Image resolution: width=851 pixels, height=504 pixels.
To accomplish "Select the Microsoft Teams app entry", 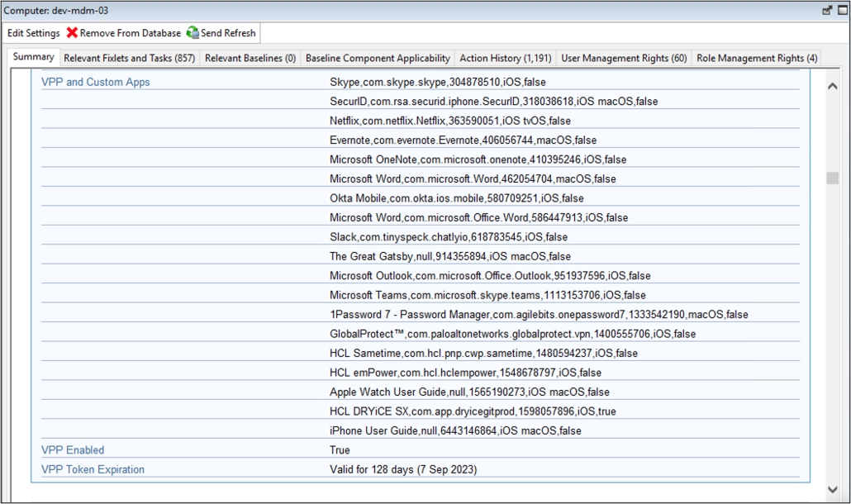I will pyautogui.click(x=487, y=295).
